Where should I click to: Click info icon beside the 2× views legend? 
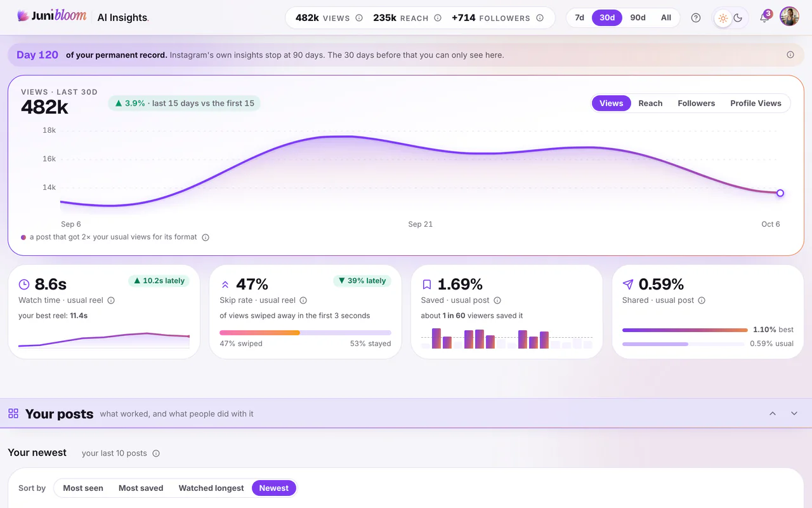(206, 237)
